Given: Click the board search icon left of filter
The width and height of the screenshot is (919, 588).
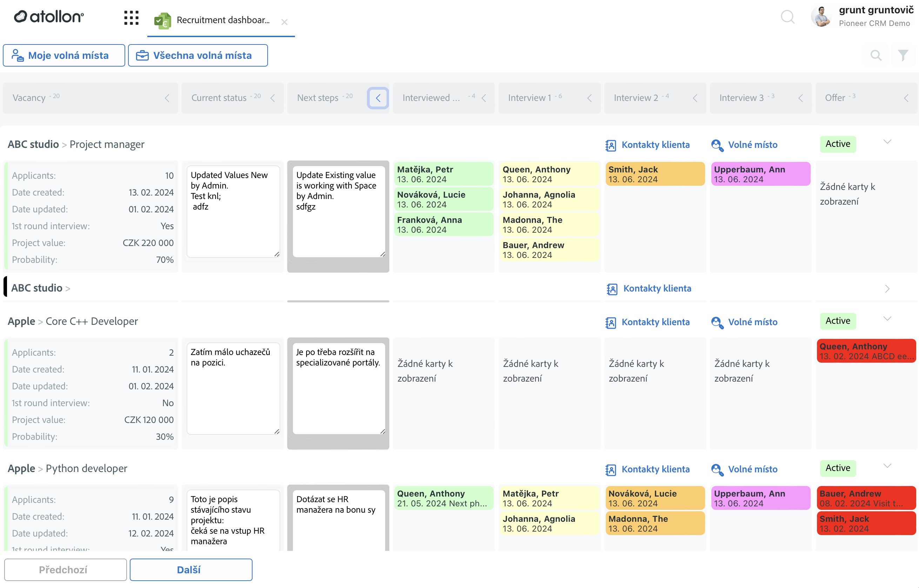Looking at the screenshot, I should tap(876, 55).
